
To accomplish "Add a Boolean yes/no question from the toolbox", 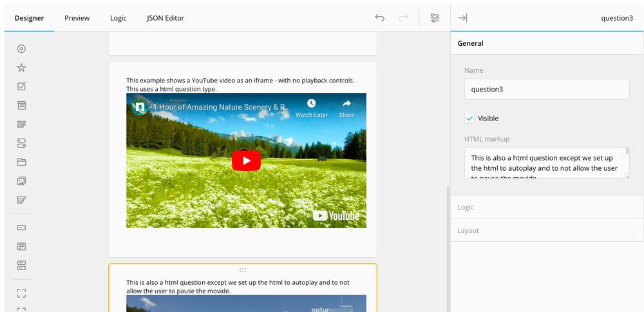I will 21,143.
